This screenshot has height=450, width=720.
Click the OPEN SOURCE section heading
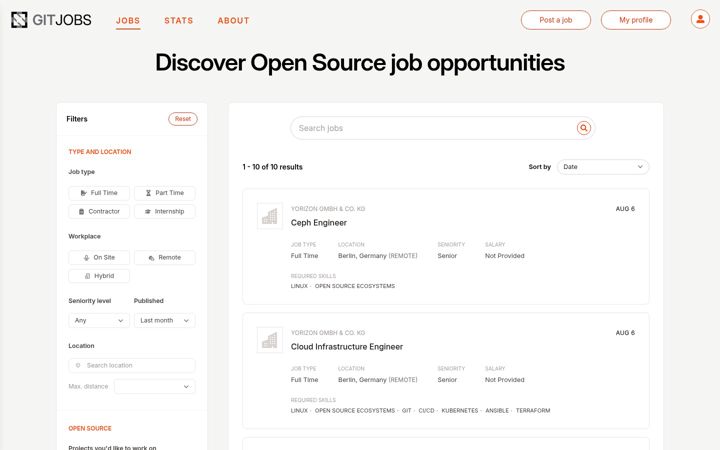(90, 428)
